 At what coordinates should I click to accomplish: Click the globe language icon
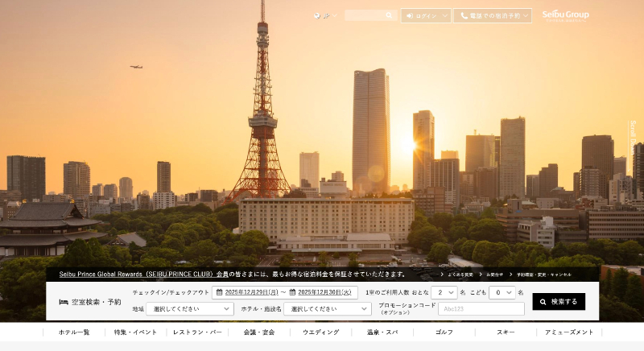pyautogui.click(x=317, y=15)
